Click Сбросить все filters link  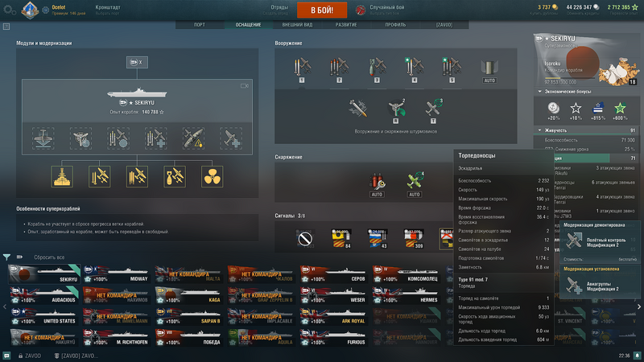pyautogui.click(x=49, y=257)
